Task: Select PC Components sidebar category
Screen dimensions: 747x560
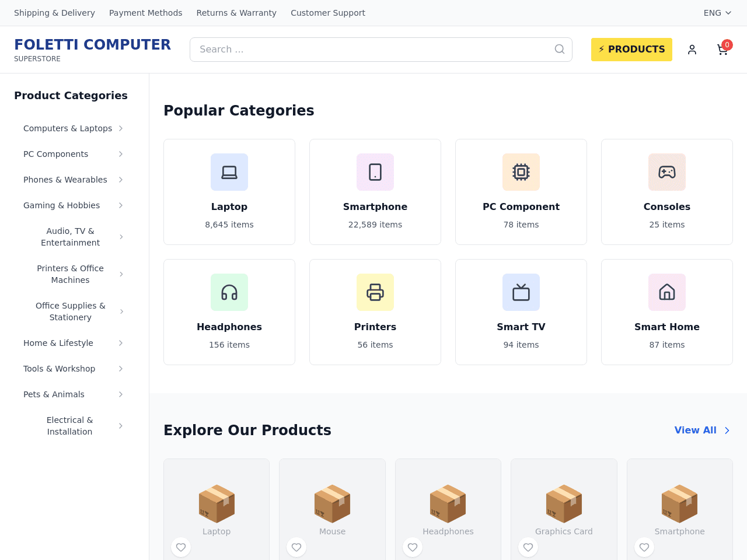Action: click(x=56, y=154)
